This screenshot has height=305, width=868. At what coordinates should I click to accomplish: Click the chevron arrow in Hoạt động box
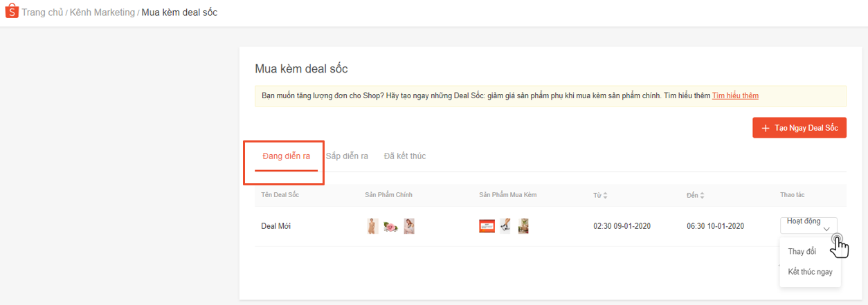826,230
